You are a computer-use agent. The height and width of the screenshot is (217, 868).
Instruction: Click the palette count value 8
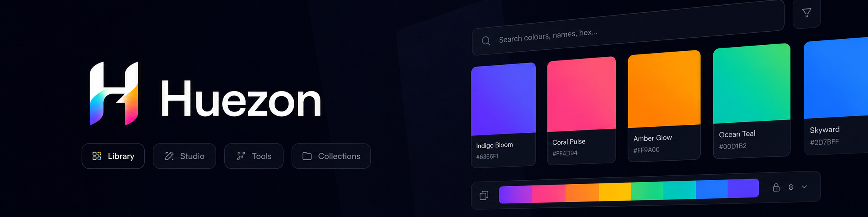[x=790, y=187]
